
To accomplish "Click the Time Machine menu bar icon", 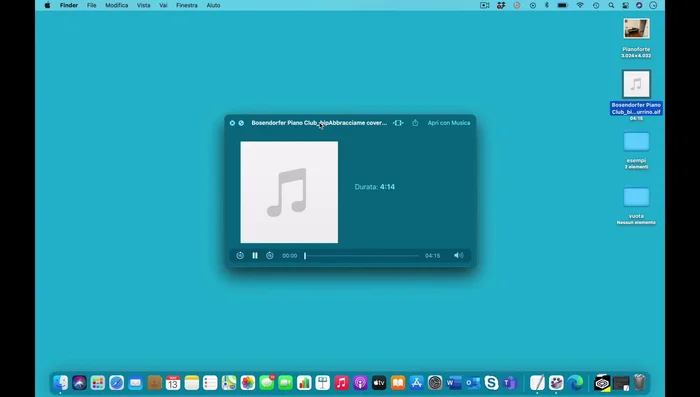I will click(x=596, y=5).
